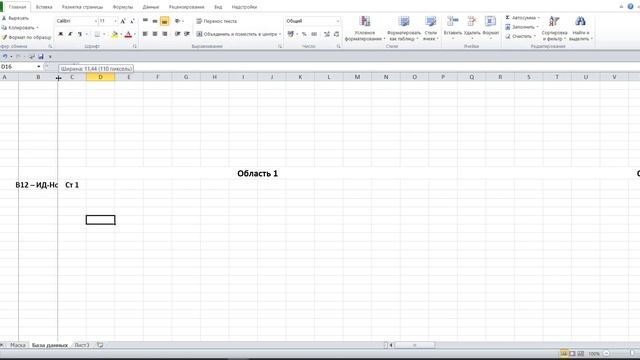
Task: Toggle italic formatting
Action: point(70,34)
